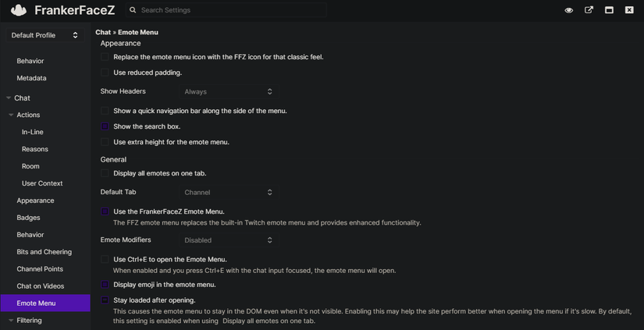Collapse the Actions subsection arrow

point(11,115)
